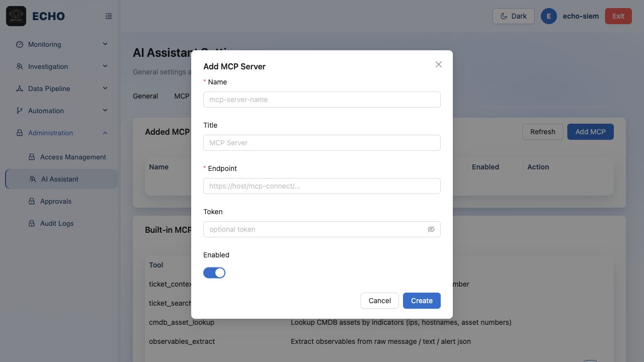
Task: Expand the Investigation menu chevron
Action: click(x=105, y=66)
